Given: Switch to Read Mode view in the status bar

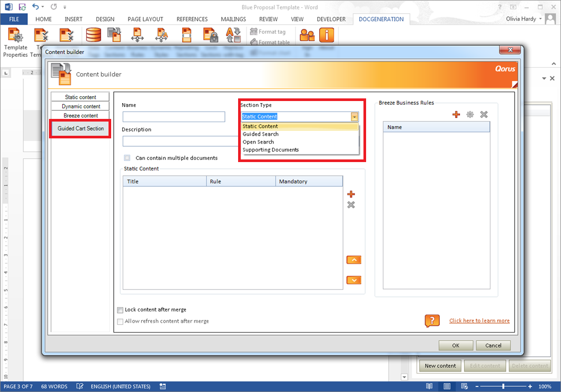Looking at the screenshot, I should pyautogui.click(x=429, y=386).
